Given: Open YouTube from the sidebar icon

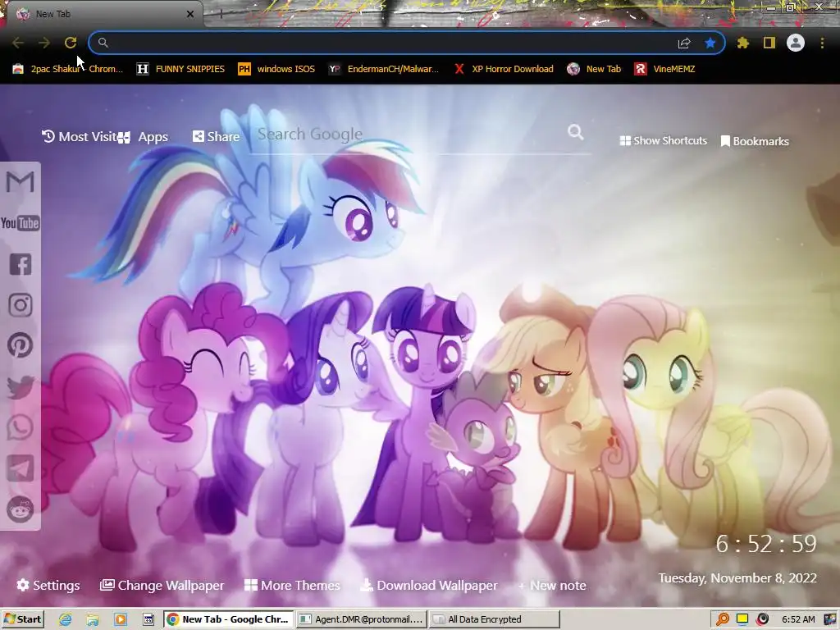Looking at the screenshot, I should coord(21,223).
